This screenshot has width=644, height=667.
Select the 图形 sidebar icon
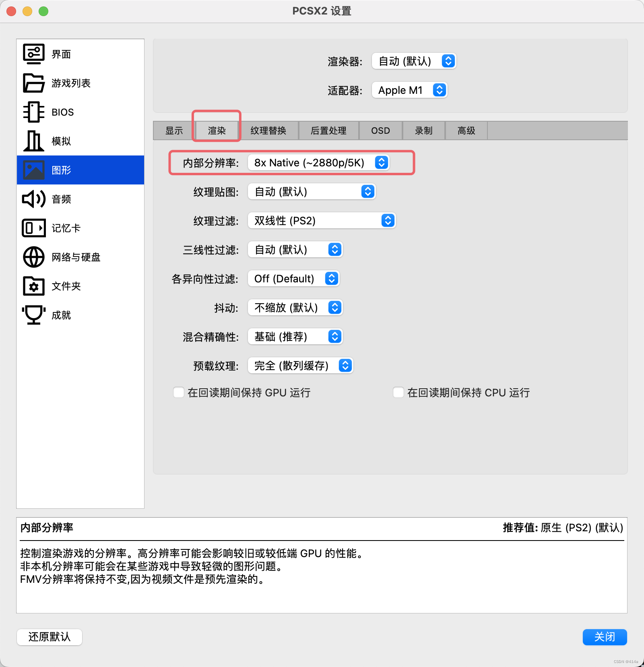tap(62, 170)
